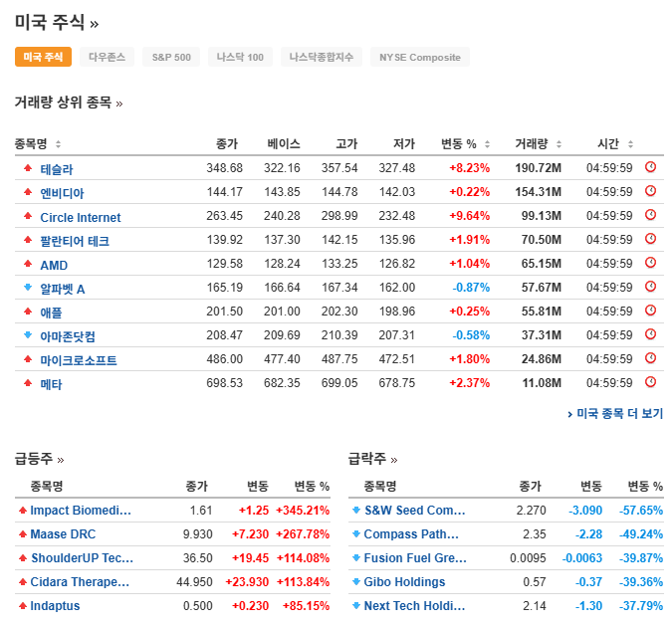This screenshot has height=628, width=672.
Task: Switch to the 나스닥 100 tab
Action: point(240,57)
